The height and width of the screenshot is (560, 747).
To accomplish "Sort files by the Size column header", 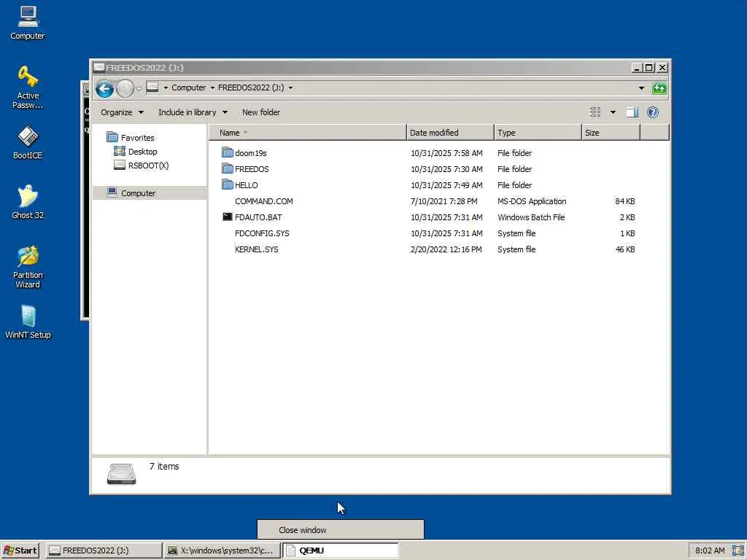I will point(611,133).
